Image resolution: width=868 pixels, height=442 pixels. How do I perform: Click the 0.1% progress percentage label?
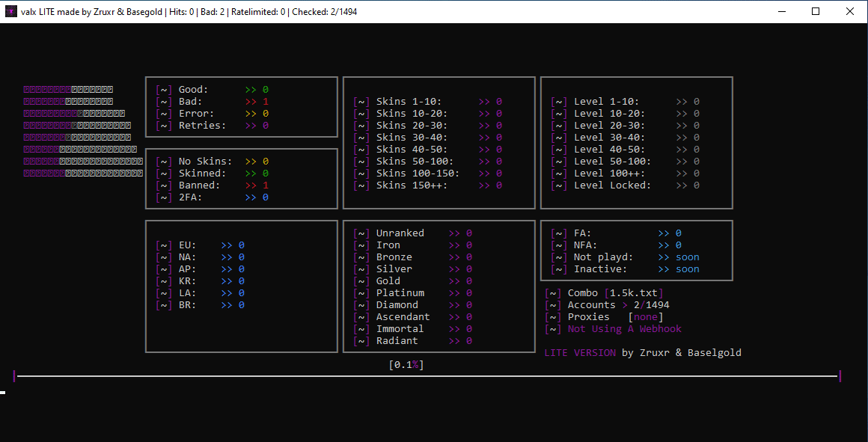tap(406, 365)
